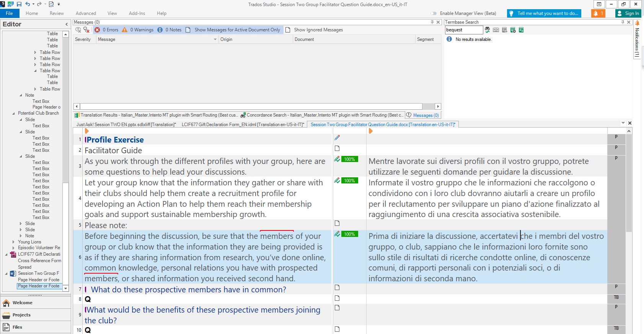The height and width of the screenshot is (334, 644).
Task: Click the orange notification bell button
Action: (598, 13)
